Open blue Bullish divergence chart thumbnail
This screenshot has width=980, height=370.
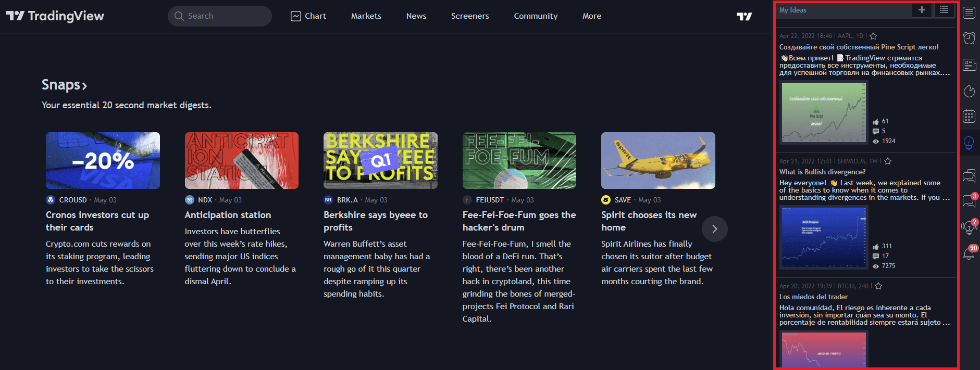[x=824, y=237]
